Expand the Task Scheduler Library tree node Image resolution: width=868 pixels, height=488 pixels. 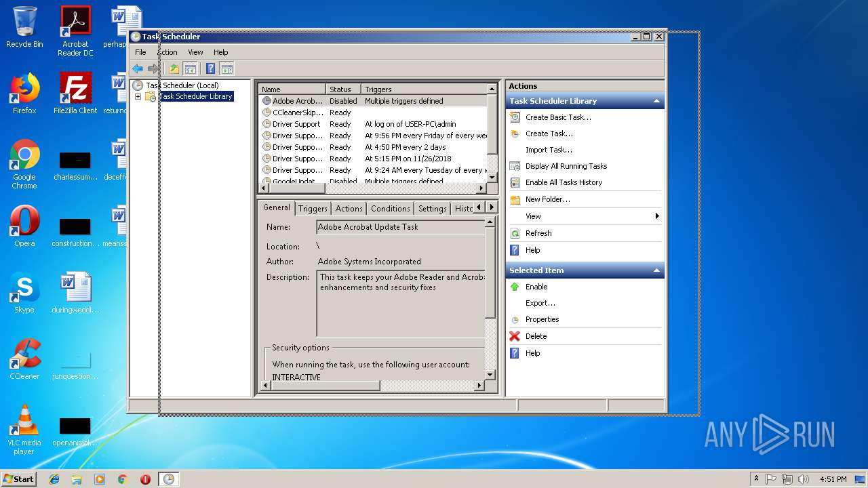138,97
